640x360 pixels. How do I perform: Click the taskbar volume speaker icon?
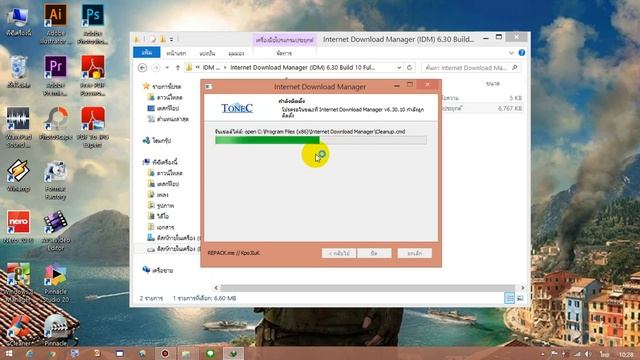point(588,354)
